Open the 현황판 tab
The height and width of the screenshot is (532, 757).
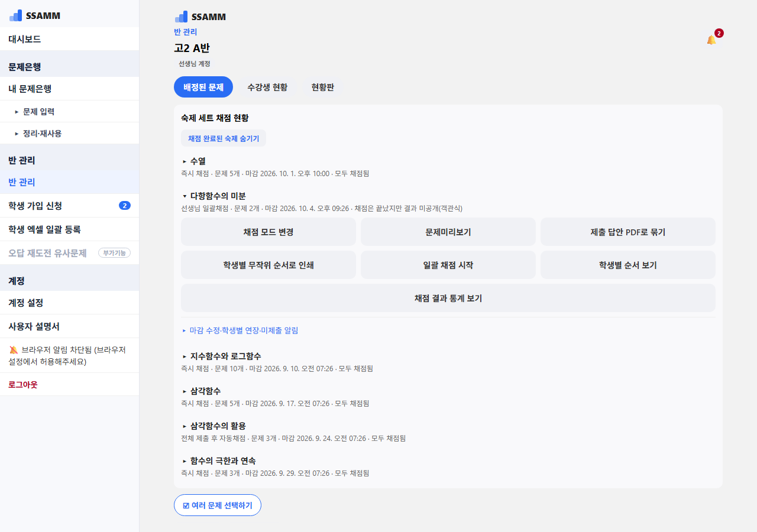pos(323,87)
